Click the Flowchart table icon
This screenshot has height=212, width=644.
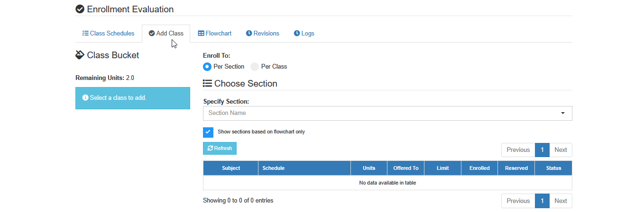point(201,34)
